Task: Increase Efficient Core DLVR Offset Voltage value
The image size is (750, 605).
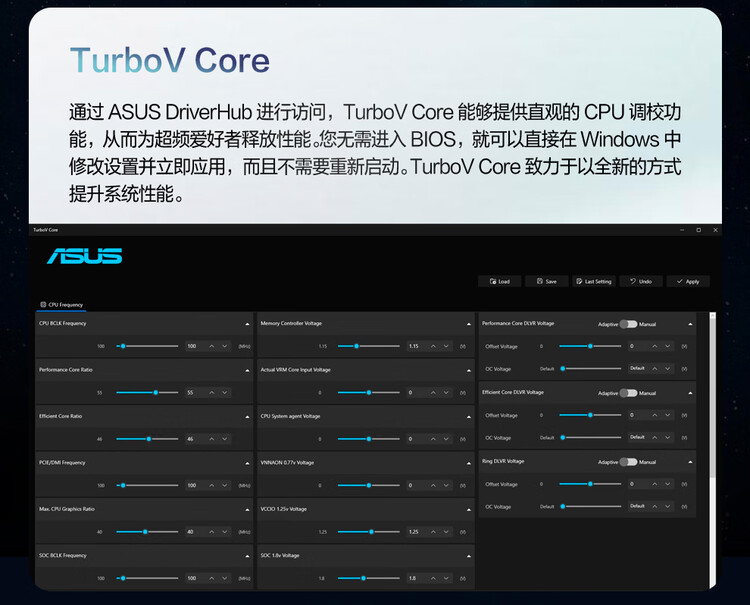Action: [654, 415]
